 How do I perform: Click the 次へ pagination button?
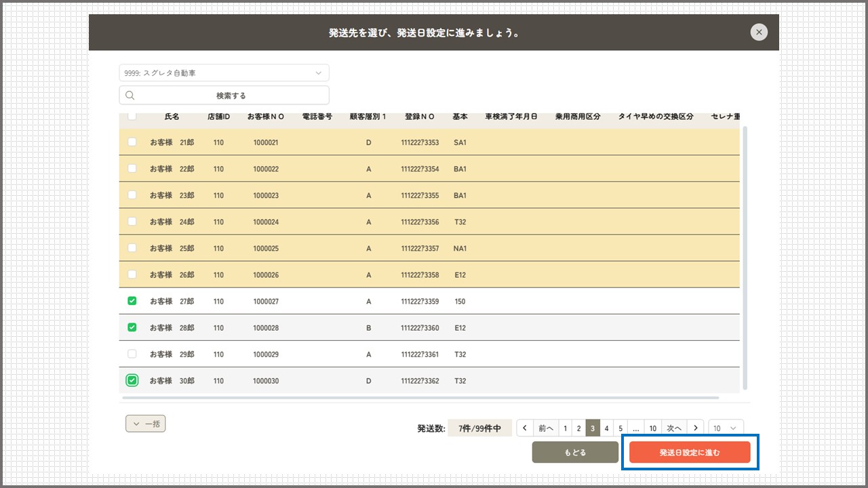674,428
